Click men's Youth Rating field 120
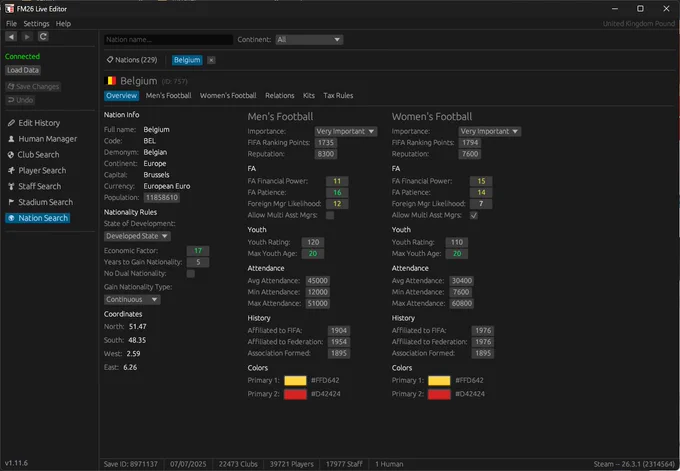This screenshot has height=471, width=680. (313, 242)
